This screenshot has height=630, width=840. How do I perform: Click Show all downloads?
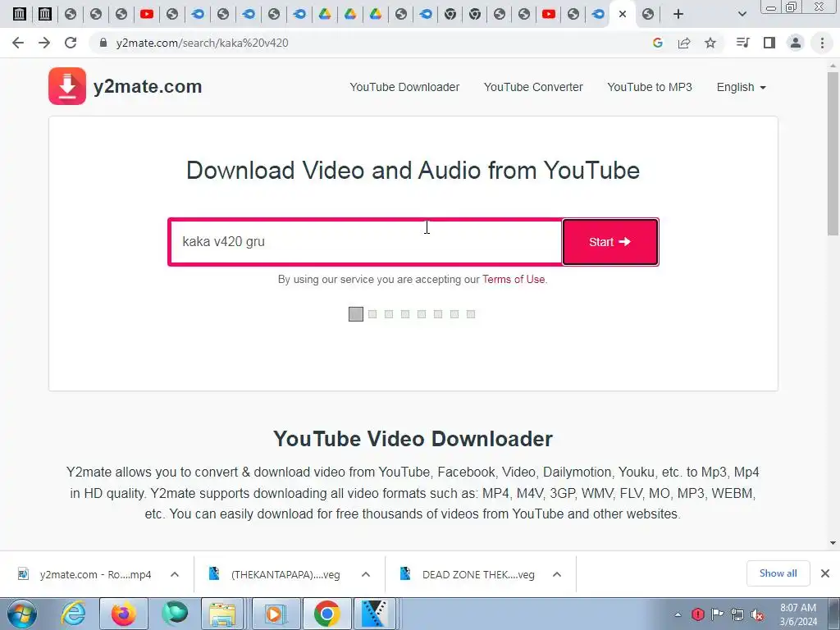[778, 573]
